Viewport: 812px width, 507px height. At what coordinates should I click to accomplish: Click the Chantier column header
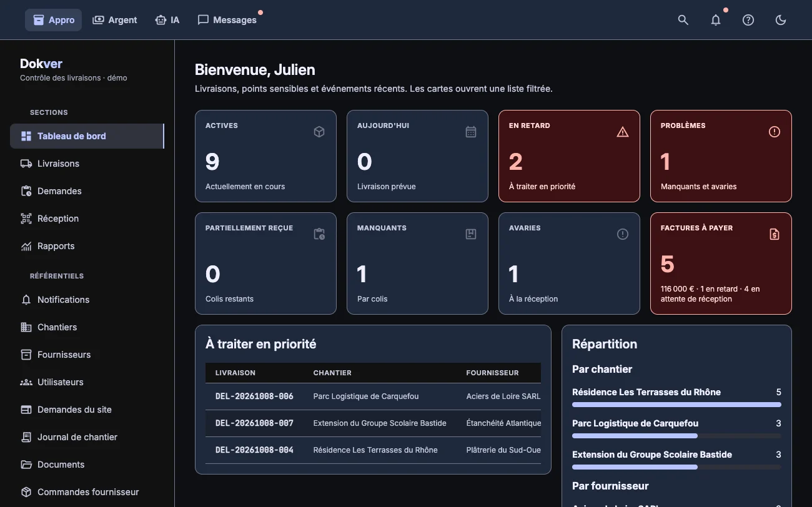click(332, 373)
